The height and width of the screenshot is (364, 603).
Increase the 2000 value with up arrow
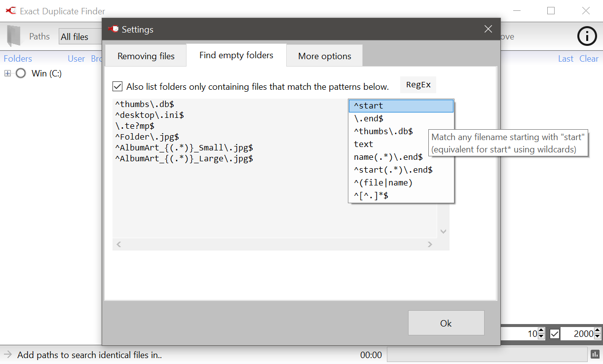[598, 331]
